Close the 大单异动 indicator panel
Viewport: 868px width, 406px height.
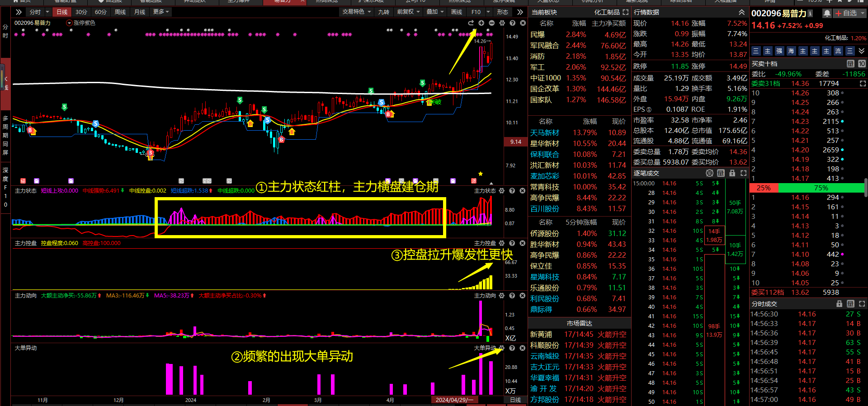[523, 348]
